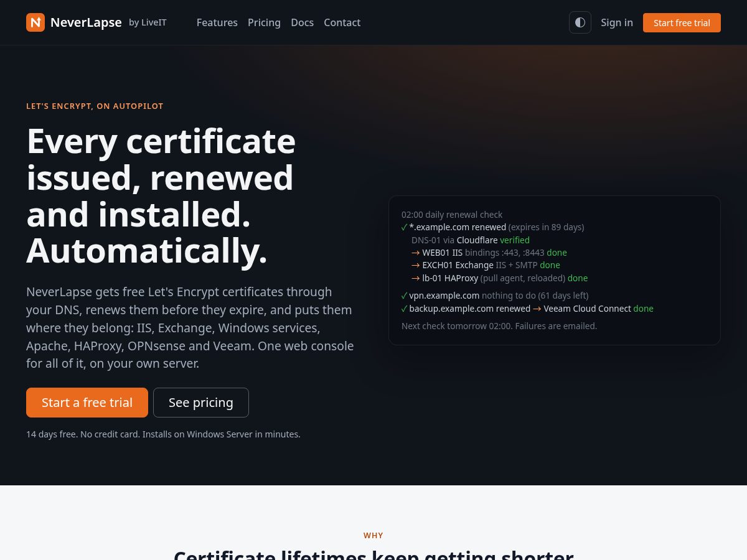This screenshot has height=560, width=747.
Task: Click the 'LET'S ENCRYPT, ON AUTOPILOT' label
Action: [x=95, y=106]
